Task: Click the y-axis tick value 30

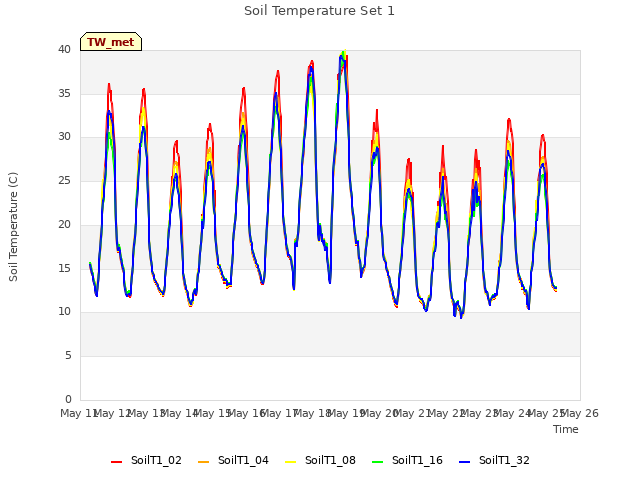Action: point(64,137)
